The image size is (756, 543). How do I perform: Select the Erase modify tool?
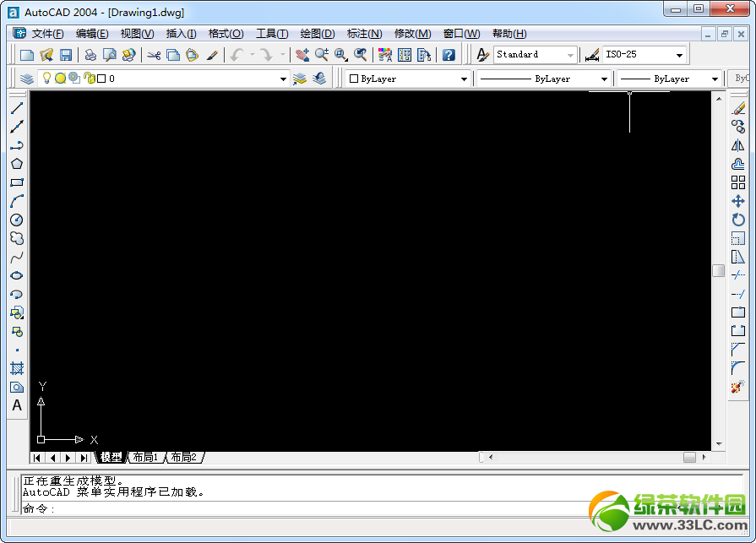738,108
